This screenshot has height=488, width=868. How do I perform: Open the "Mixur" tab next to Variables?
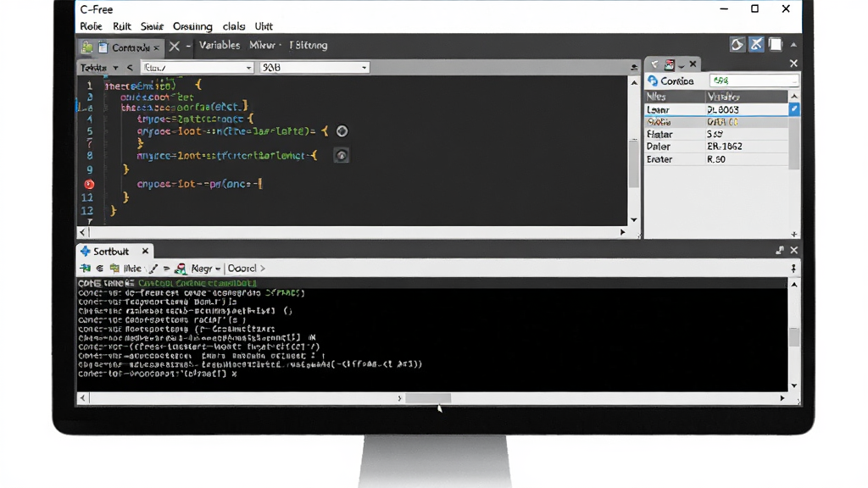tap(262, 46)
